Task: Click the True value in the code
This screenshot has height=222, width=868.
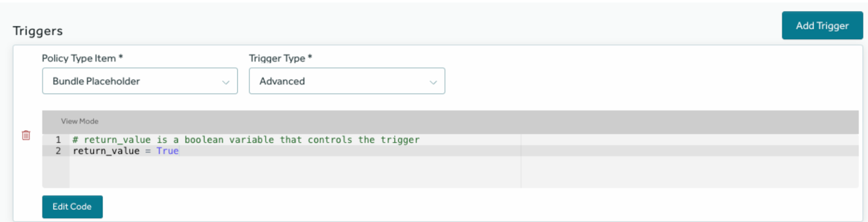Action: click(x=168, y=151)
